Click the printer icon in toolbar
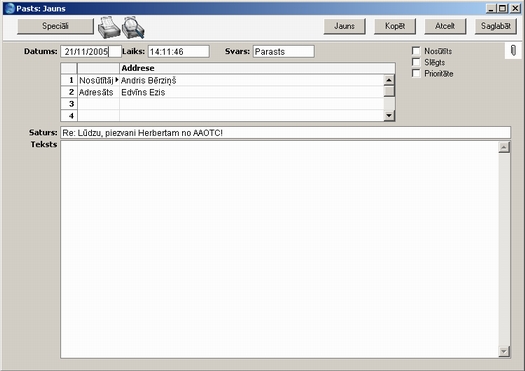This screenshot has width=525, height=371. [109, 27]
